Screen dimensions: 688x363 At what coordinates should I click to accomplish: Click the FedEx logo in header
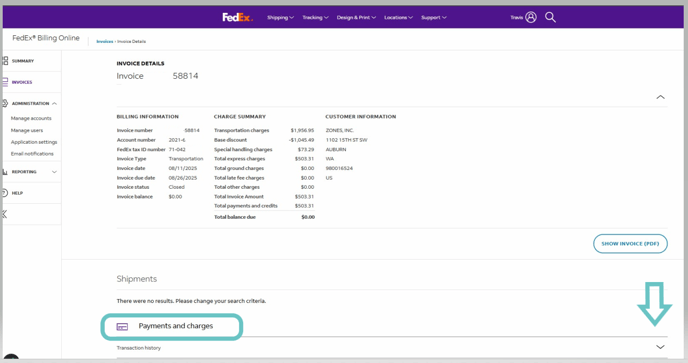237,18
